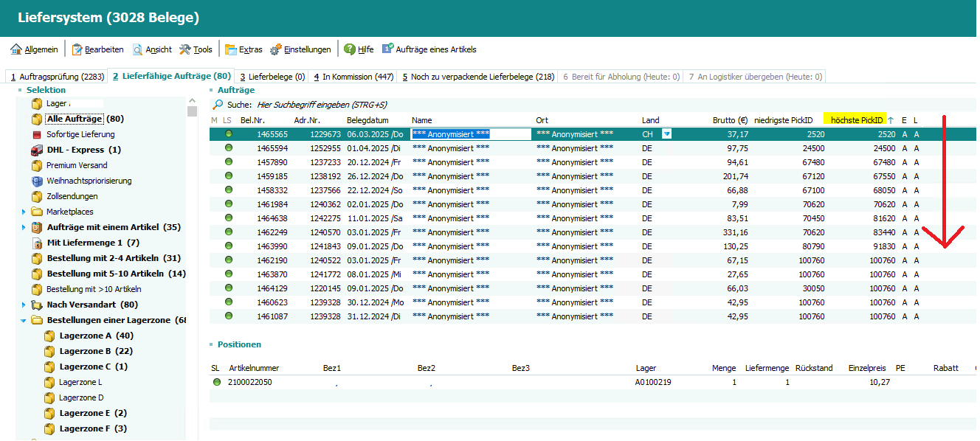Open the In Kommission (447) tab
Image resolution: width=980 pixels, height=441 pixels.
point(353,77)
